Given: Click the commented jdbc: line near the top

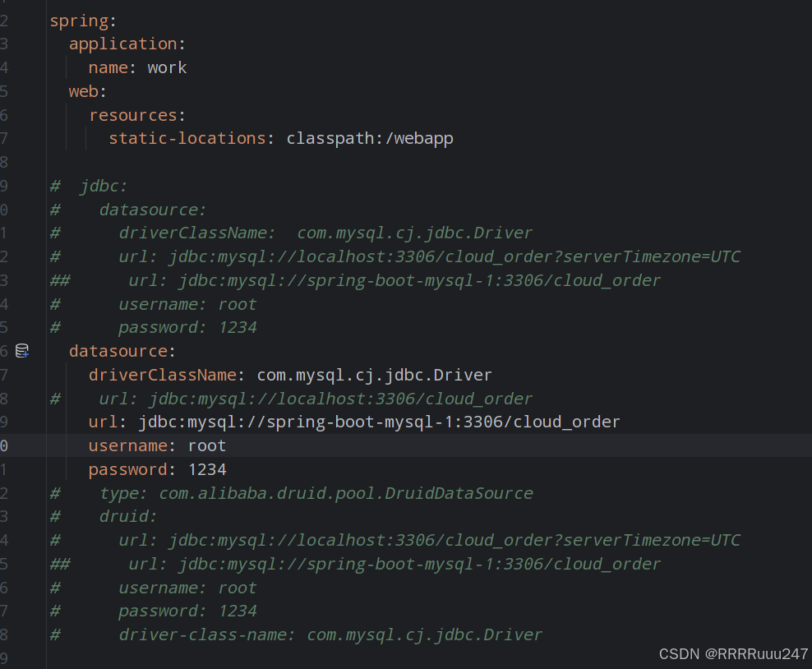Looking at the screenshot, I should (103, 186).
